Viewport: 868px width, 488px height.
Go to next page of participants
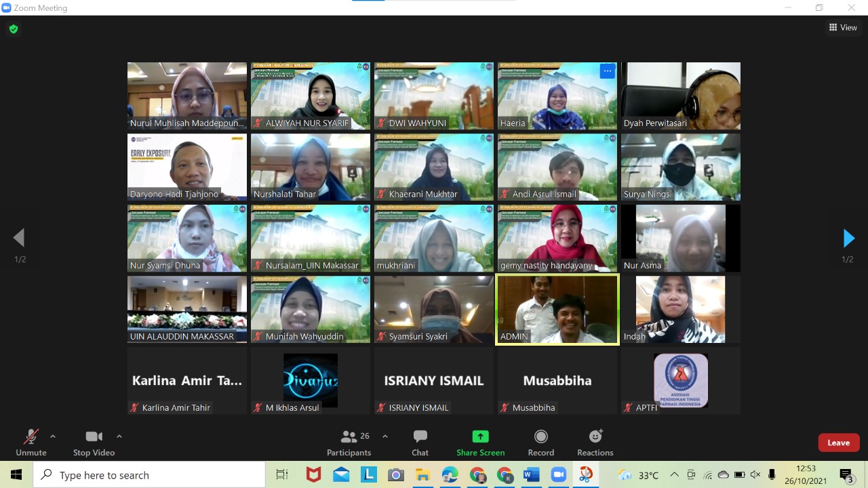pyautogui.click(x=848, y=239)
